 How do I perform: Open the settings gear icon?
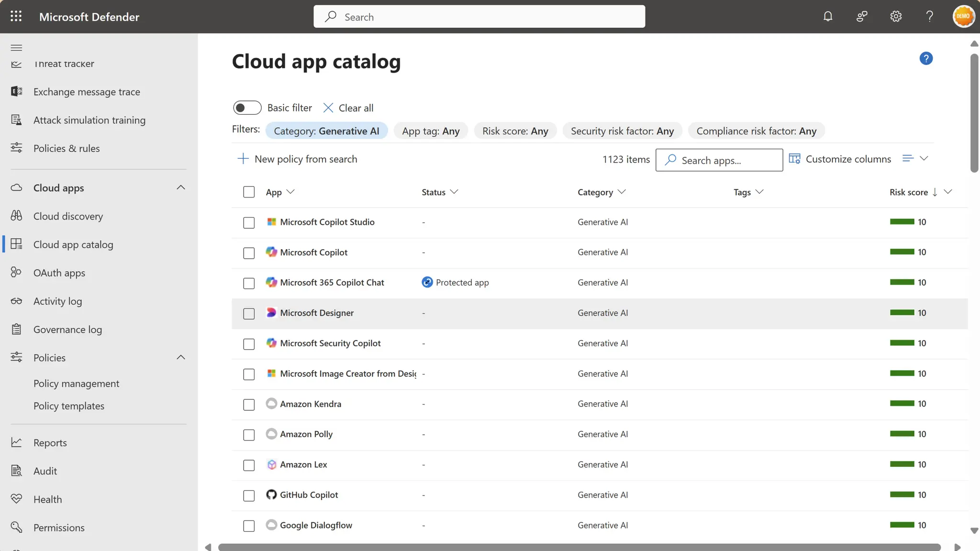click(896, 16)
